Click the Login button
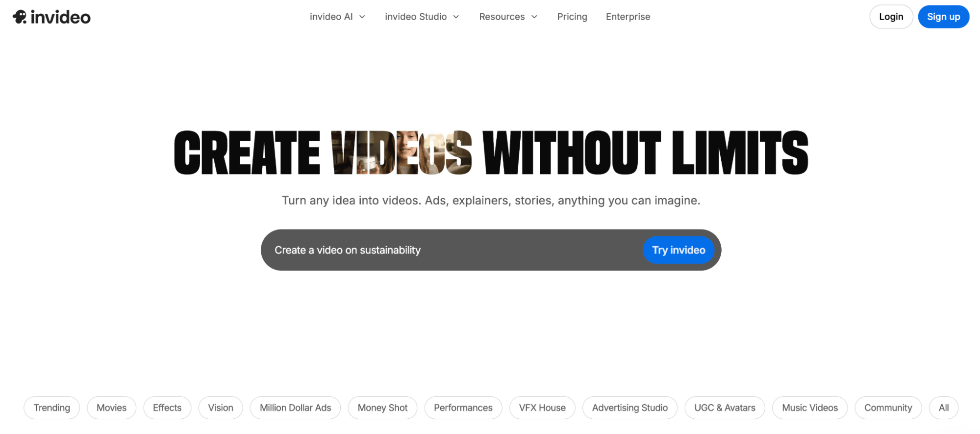This screenshot has width=980, height=434. [x=890, y=17]
